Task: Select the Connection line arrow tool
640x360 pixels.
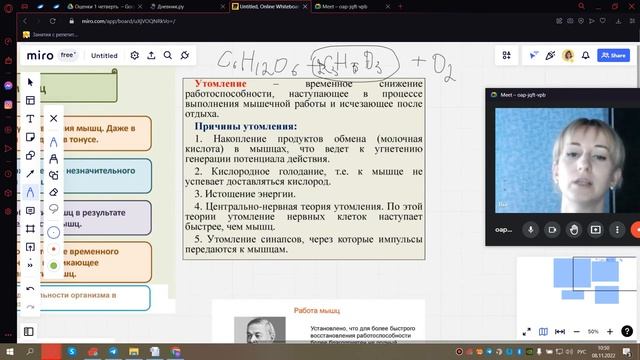Action: pos(30,174)
